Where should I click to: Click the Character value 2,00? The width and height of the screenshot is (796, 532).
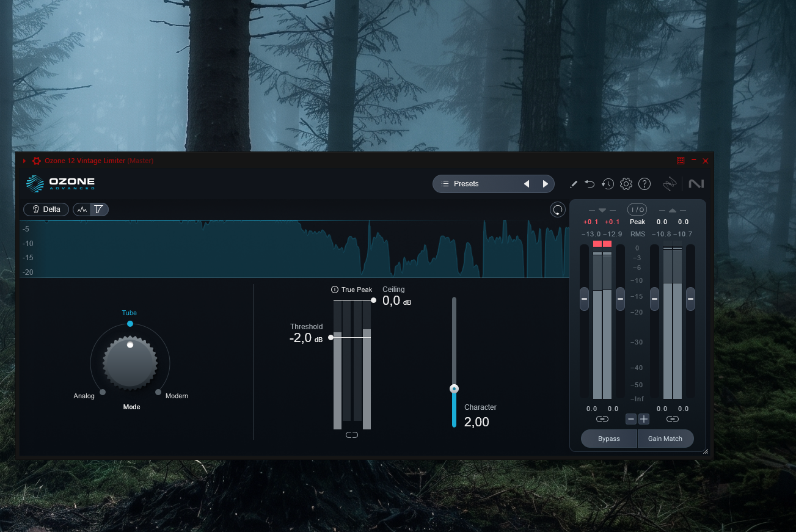click(x=477, y=422)
